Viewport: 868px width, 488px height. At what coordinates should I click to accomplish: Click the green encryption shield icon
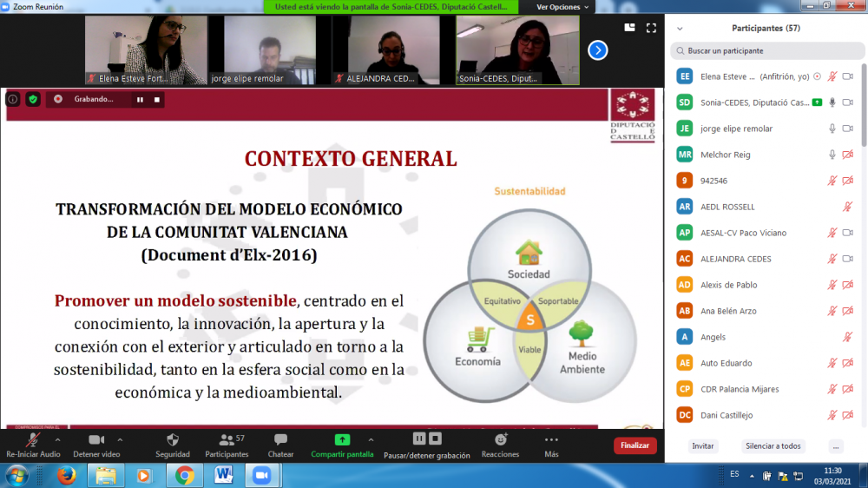[33, 99]
